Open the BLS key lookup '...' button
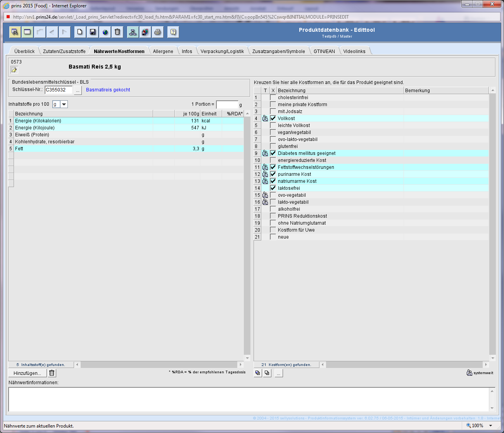 click(78, 90)
